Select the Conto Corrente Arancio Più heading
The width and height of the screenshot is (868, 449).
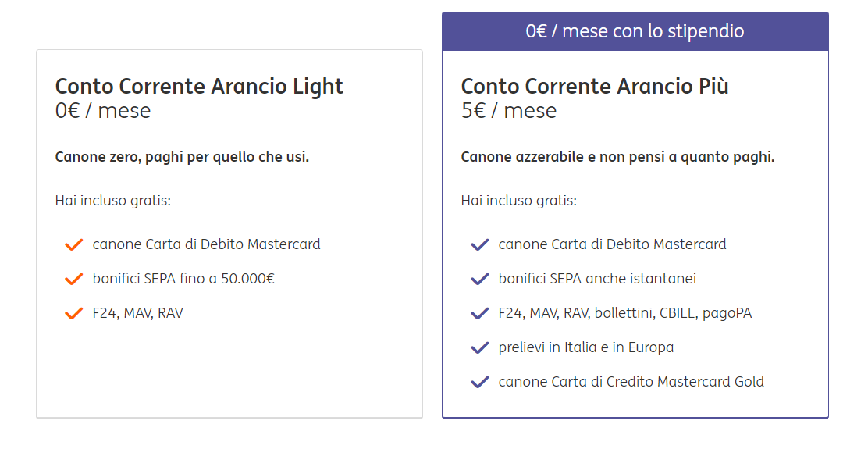pos(595,86)
